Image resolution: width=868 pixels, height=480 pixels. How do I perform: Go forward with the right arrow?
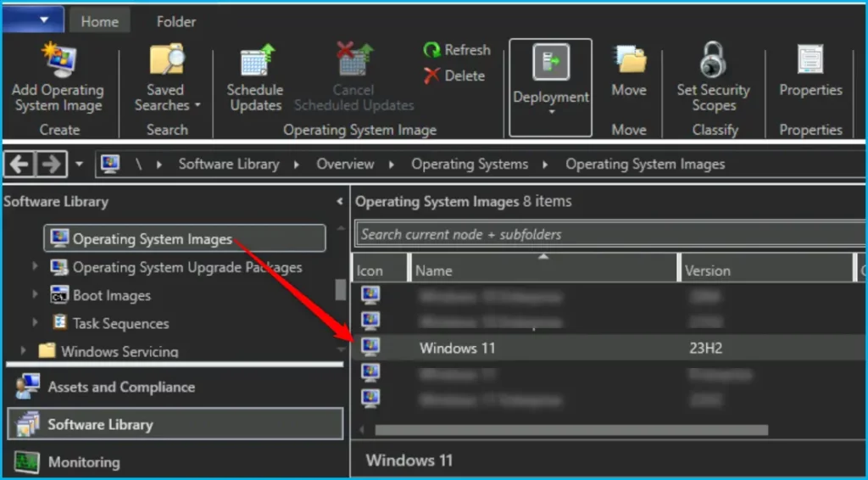click(52, 164)
